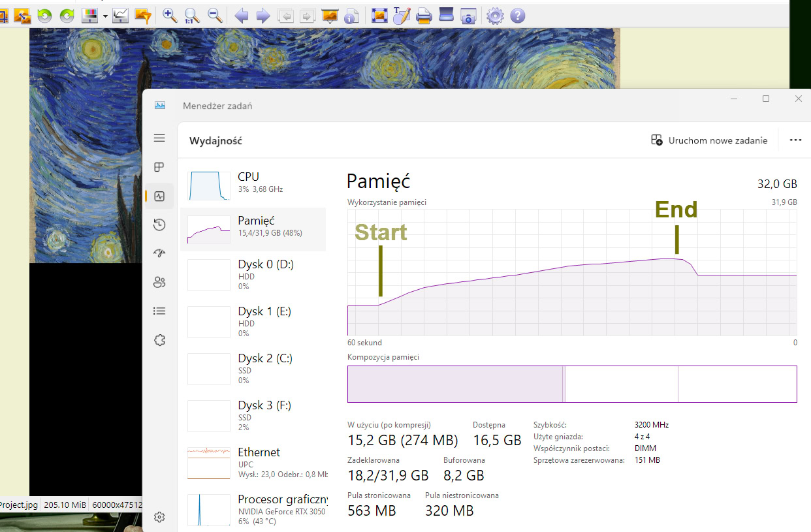Rotate image clockwise with green arrow
Viewport: 811px width, 532px height.
67,16
